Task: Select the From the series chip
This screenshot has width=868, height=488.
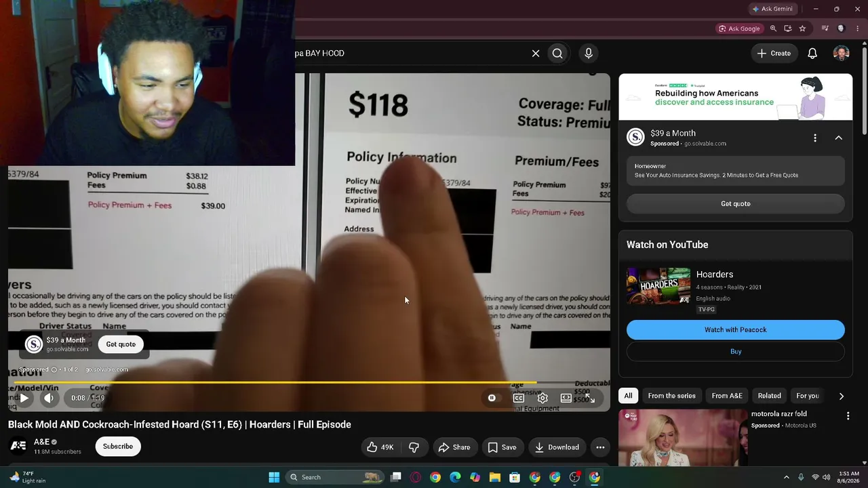Action: click(672, 396)
